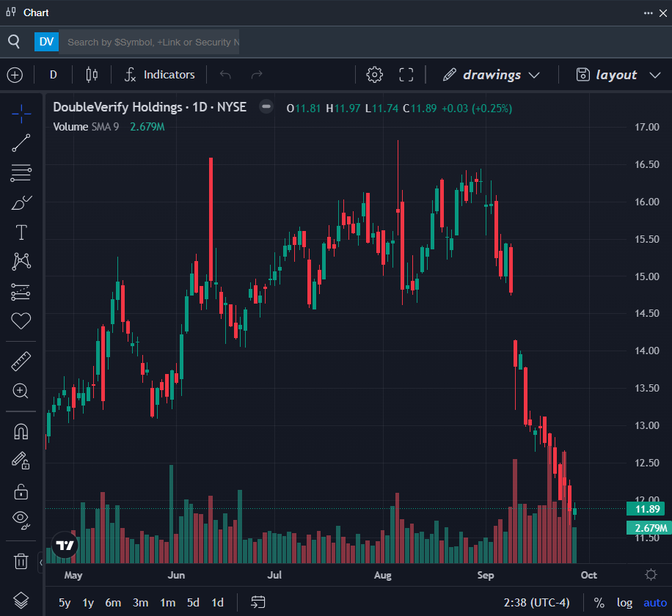Collapse the legend next to NYSE title

[266, 107]
